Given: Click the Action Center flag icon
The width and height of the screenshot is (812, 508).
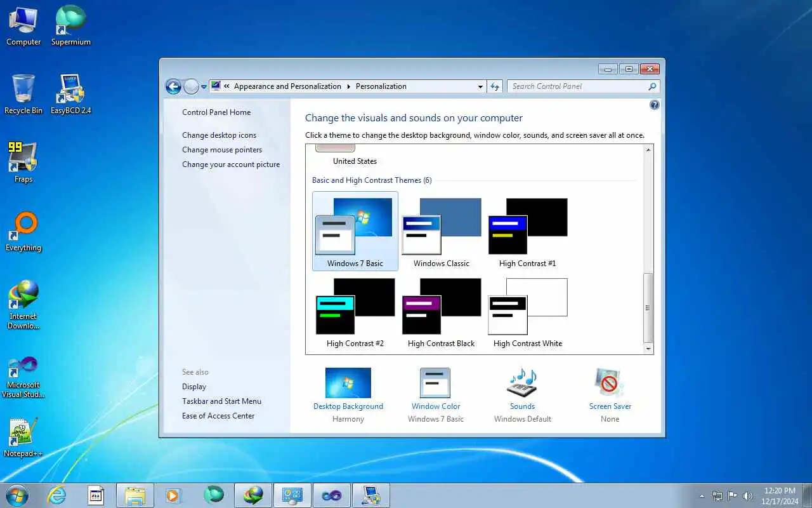Looking at the screenshot, I should (x=733, y=496).
